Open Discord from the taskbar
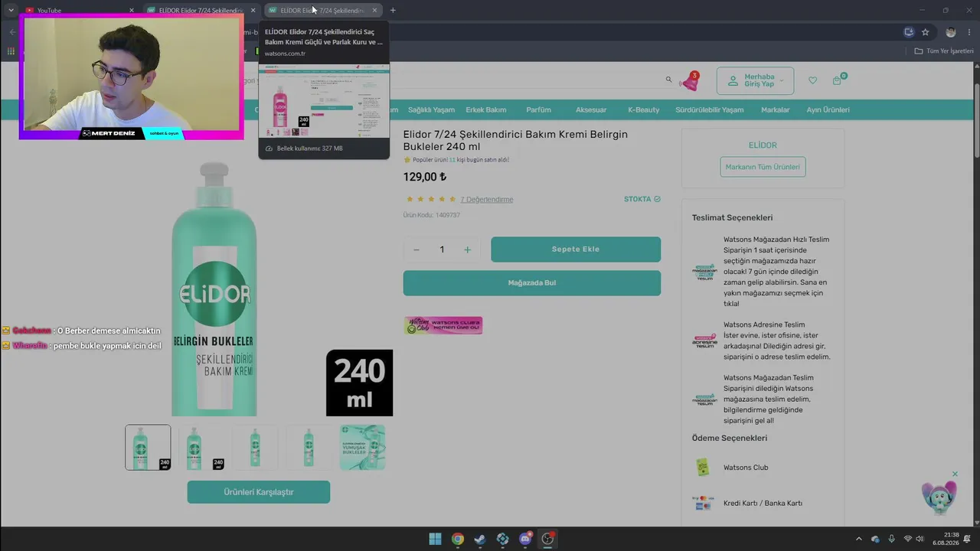This screenshot has height=551, width=980. pyautogui.click(x=525, y=539)
